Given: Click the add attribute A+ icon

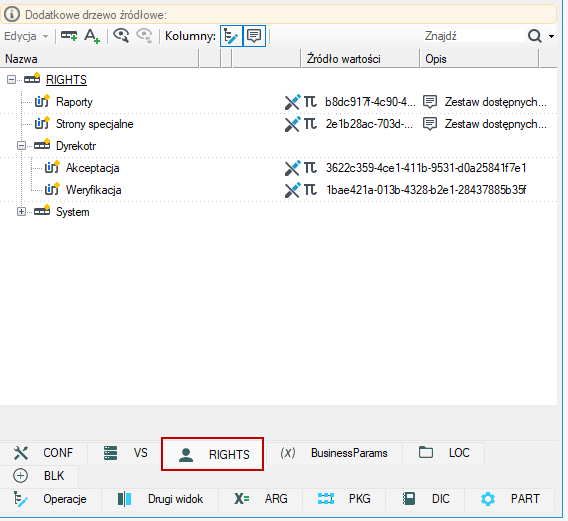Looking at the screenshot, I should point(92,36).
